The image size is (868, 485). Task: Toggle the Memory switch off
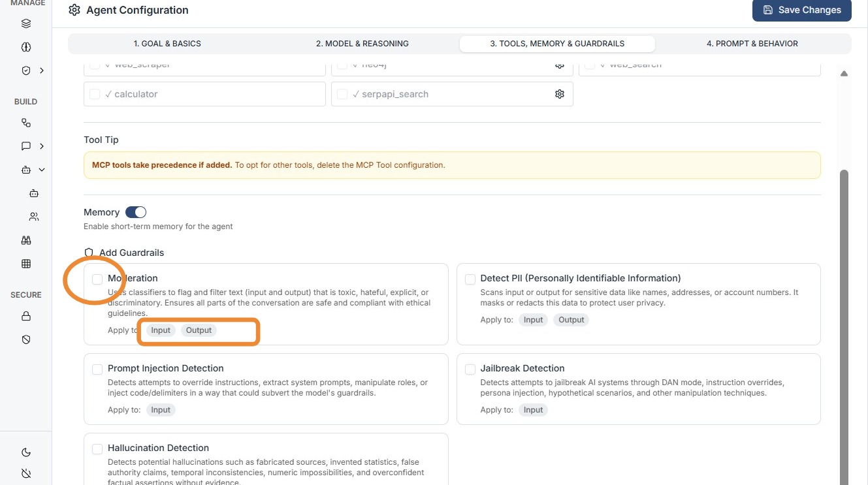136,212
